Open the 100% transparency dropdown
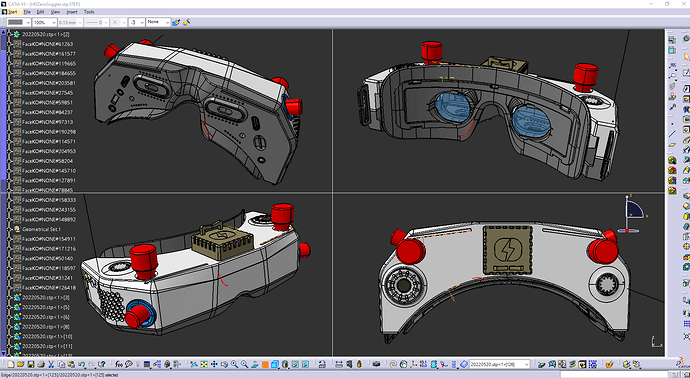Viewport: 690px width, 378px height. 44,22
